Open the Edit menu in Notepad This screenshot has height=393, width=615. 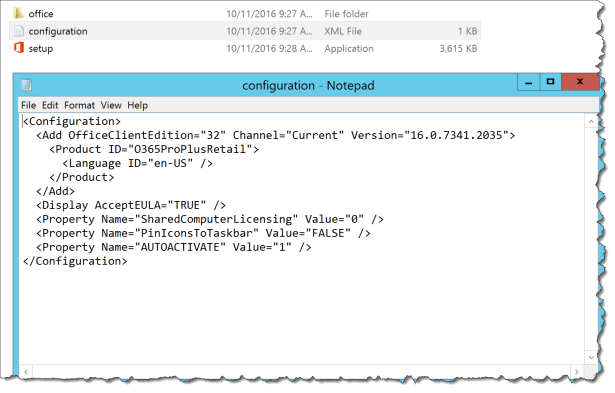pyautogui.click(x=50, y=105)
